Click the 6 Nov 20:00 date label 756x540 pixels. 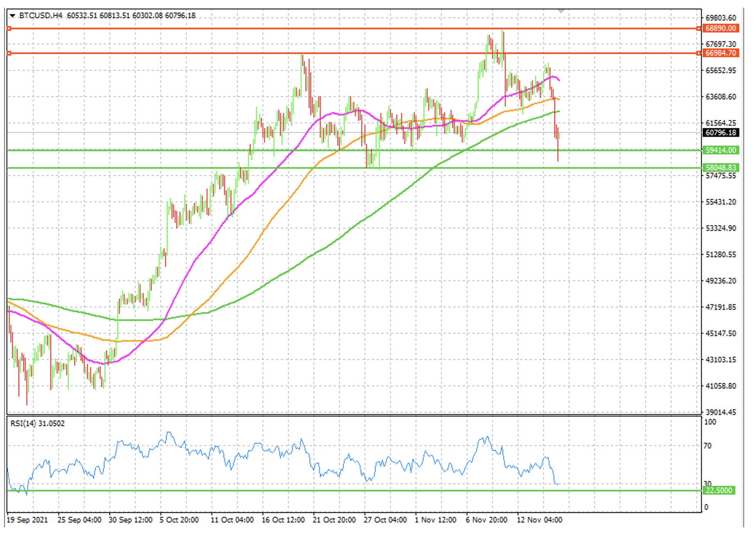coord(486,520)
